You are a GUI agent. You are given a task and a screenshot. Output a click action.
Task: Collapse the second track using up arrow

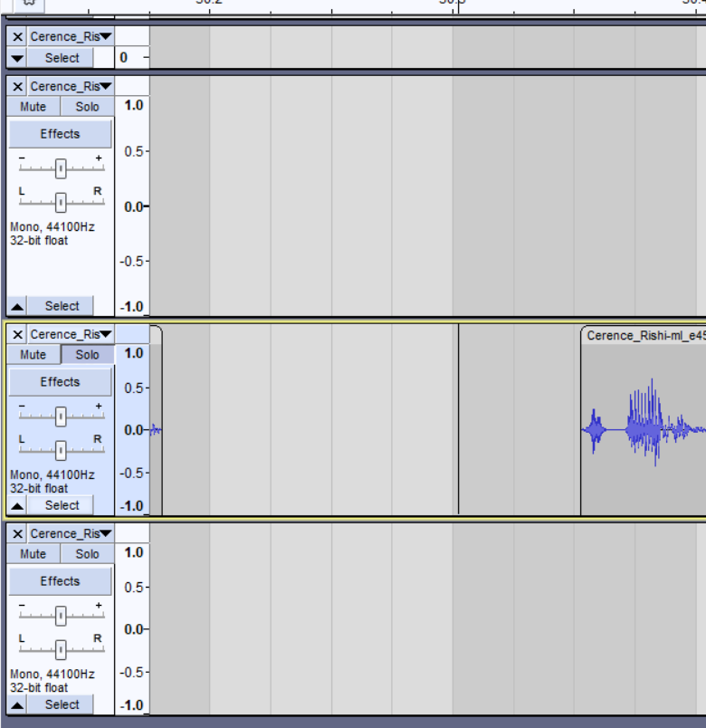(17, 307)
